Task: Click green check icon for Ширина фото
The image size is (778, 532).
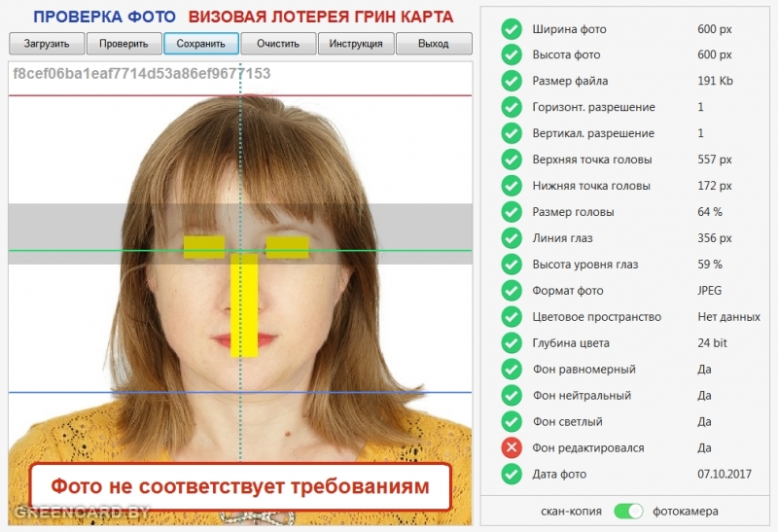Action: (x=512, y=28)
